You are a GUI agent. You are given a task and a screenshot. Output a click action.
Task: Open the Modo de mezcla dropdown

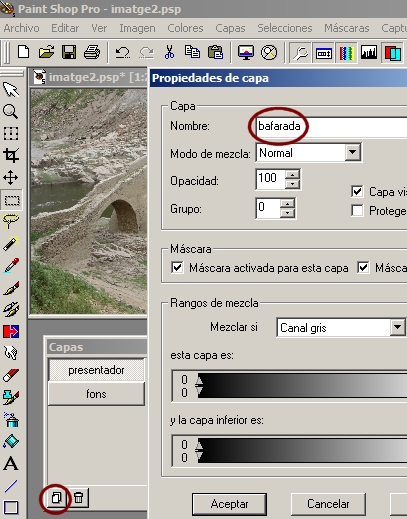click(353, 153)
